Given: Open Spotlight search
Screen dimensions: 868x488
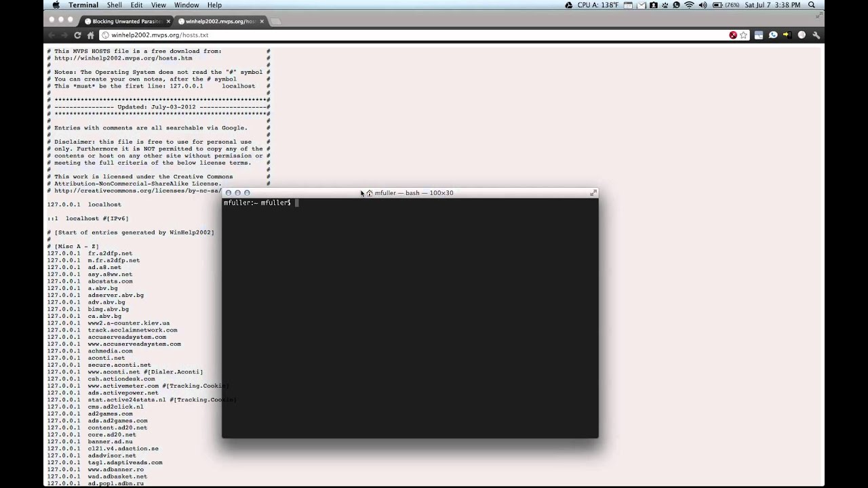Looking at the screenshot, I should click(x=812, y=5).
